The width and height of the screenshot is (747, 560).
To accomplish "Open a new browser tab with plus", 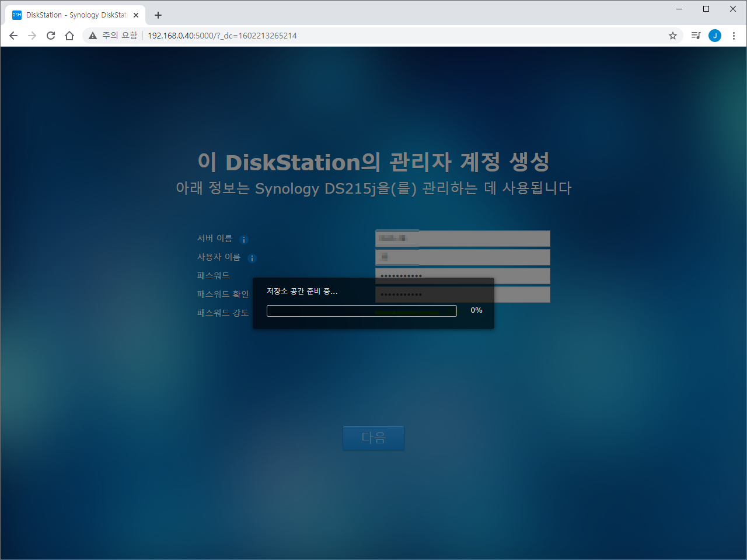I will pos(158,15).
